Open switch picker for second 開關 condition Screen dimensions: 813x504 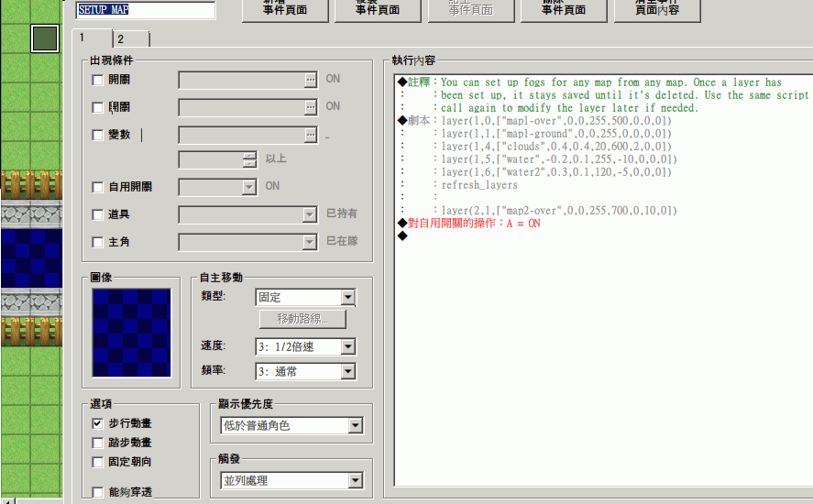coord(310,107)
